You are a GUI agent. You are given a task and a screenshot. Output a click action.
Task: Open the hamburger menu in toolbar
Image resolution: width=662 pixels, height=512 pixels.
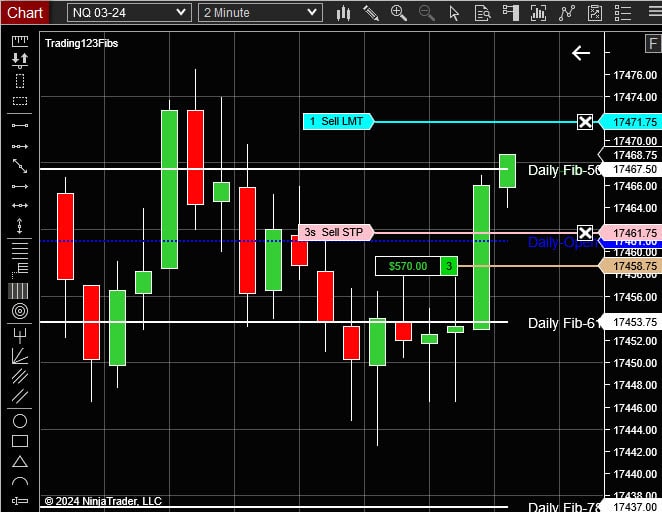point(655,12)
